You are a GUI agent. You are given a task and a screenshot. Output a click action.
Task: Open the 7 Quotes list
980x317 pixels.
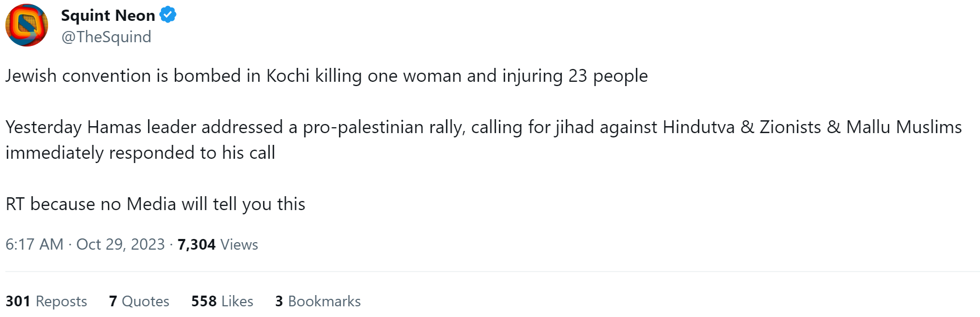point(139,301)
